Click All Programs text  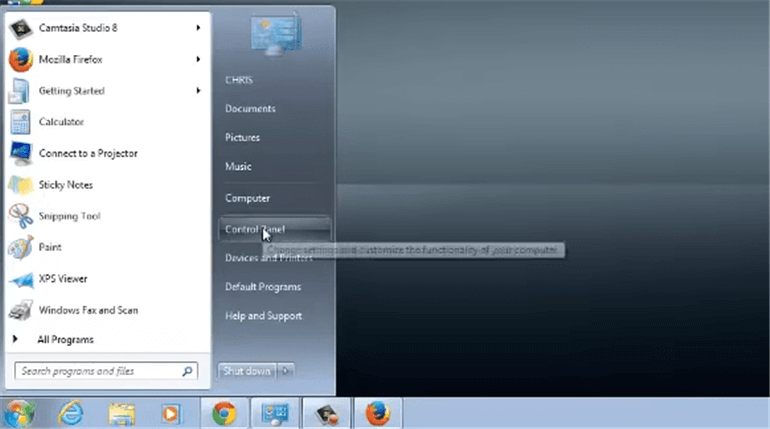(x=65, y=340)
